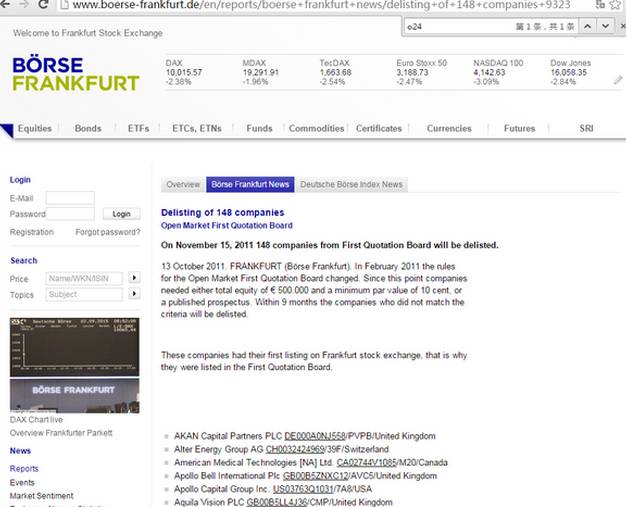This screenshot has height=507, width=626.
Task: Select the Börse Frankfurt News tab
Action: coord(250,184)
